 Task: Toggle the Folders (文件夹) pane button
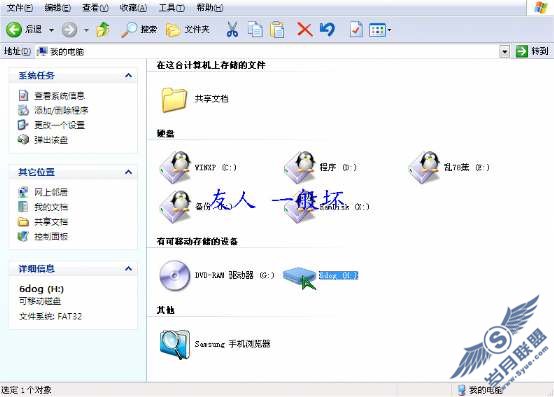[188, 30]
